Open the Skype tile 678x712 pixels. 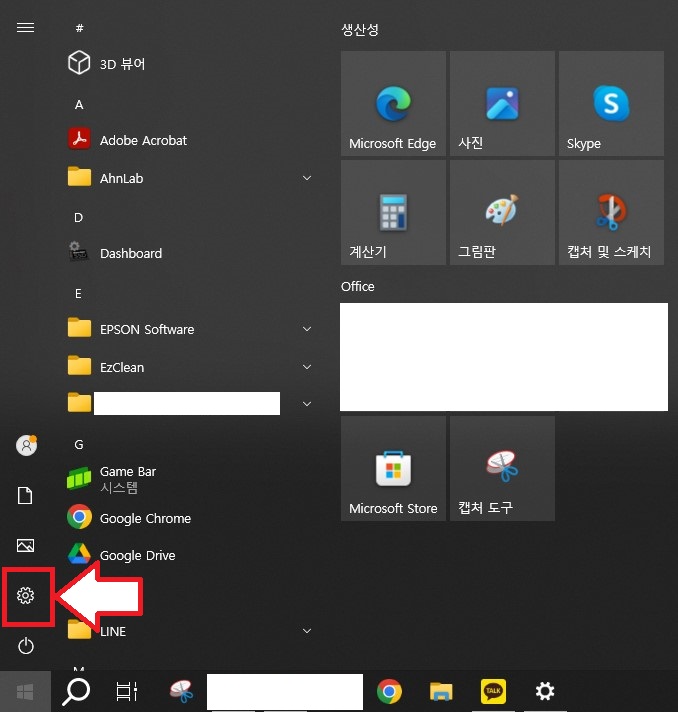pos(611,104)
